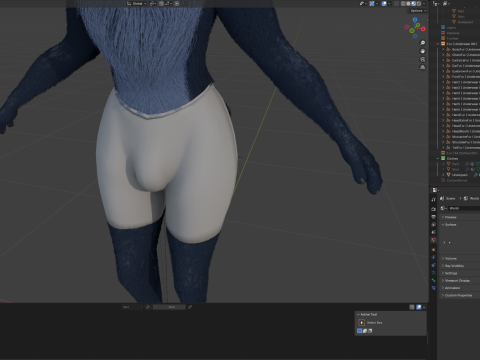Open the Physics properties tab
The image size is (480, 360).
(433, 257)
